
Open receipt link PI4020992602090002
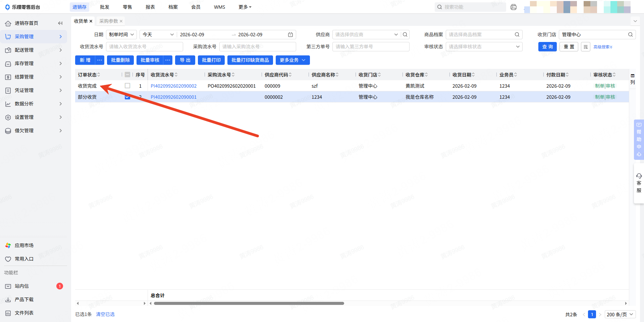click(x=174, y=86)
